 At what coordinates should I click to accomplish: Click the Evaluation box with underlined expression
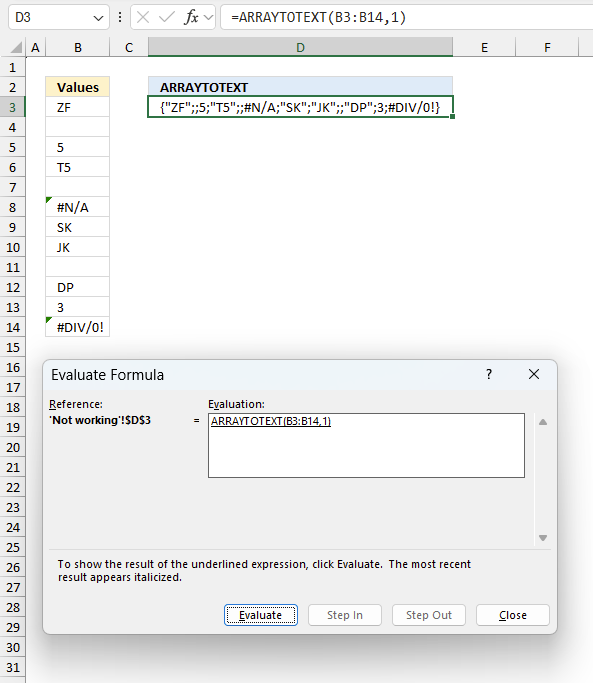(366, 446)
